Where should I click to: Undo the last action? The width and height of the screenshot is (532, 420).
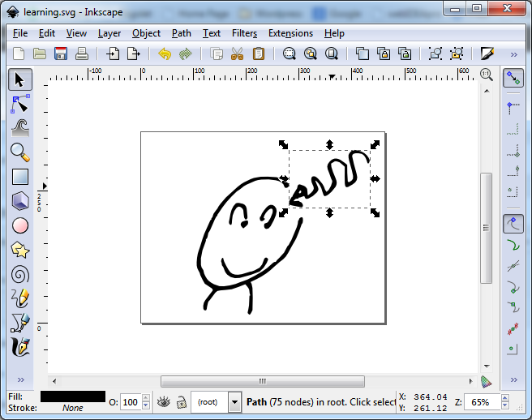click(x=165, y=54)
